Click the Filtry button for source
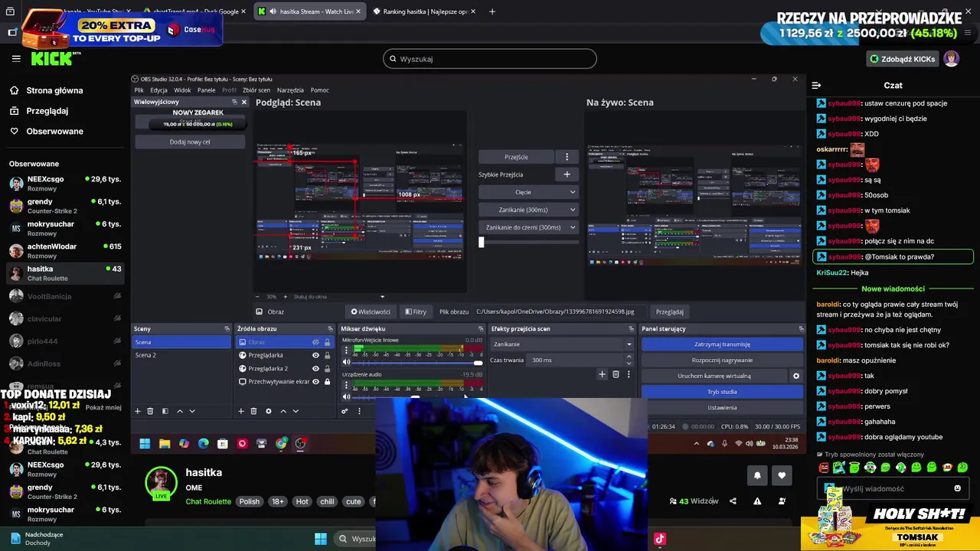This screenshot has height=551, width=980. [416, 311]
